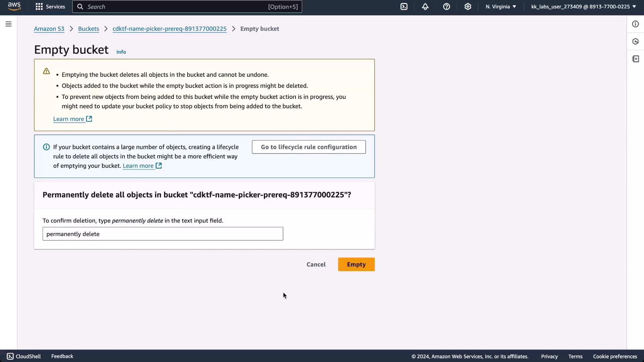
Task: Follow Learn more in the warning box
Action: coord(68,119)
